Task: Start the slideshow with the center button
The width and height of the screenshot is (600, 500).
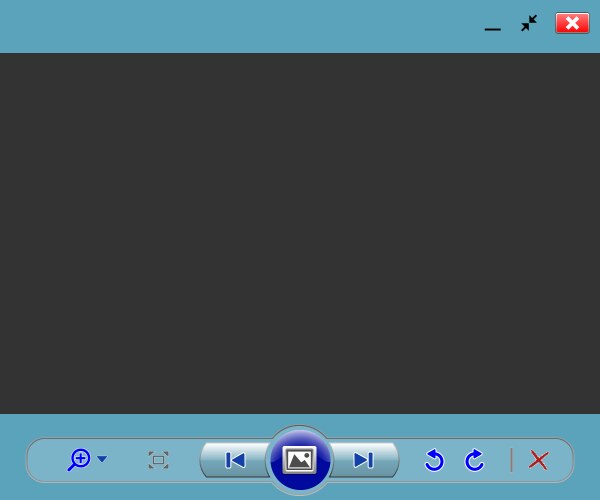Action: (x=300, y=460)
